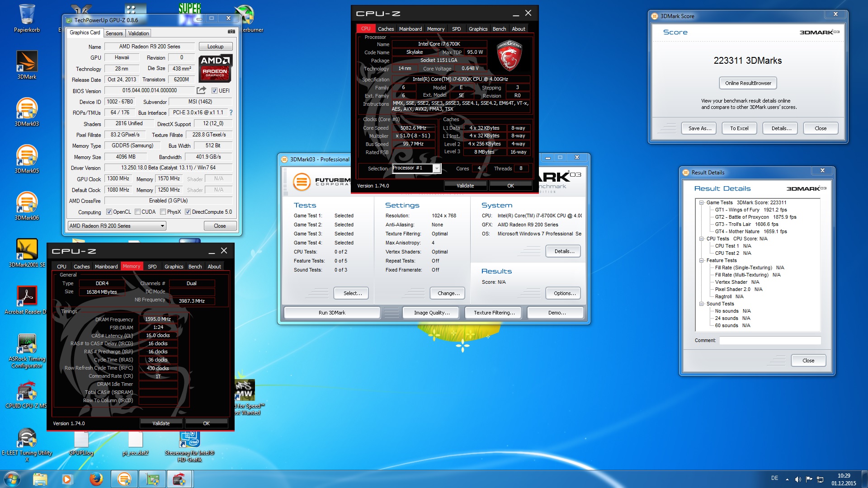Switch to the Validation tab in GPU-Z

[138, 33]
